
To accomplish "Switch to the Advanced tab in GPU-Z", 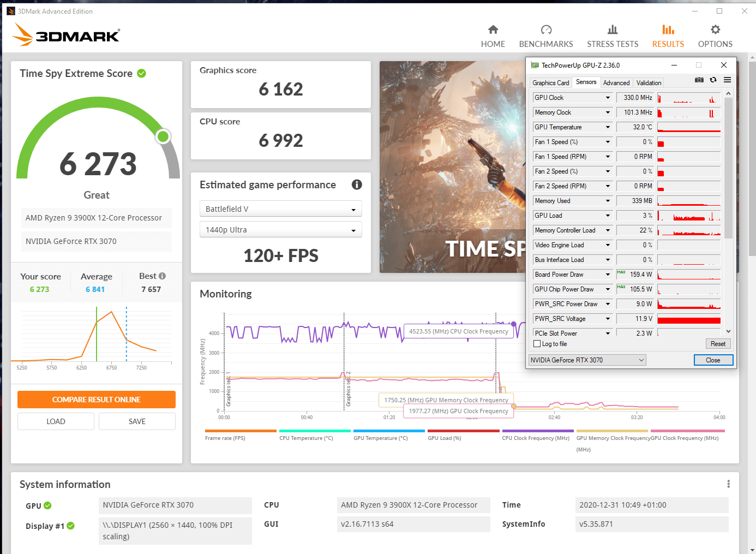I will 616,83.
